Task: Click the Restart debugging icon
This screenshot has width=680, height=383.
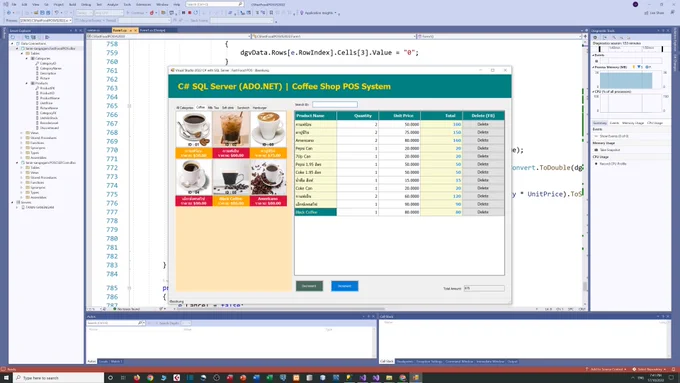Action: point(196,13)
